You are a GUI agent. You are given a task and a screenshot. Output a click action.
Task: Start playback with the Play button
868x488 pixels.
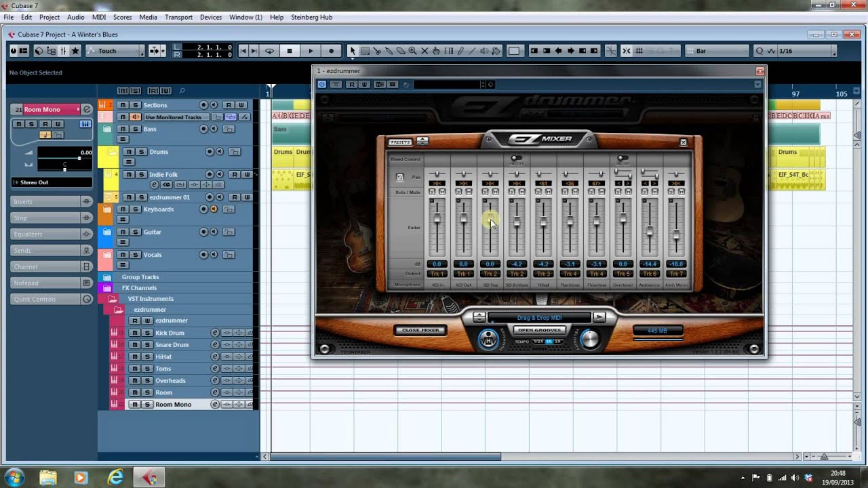pos(311,51)
